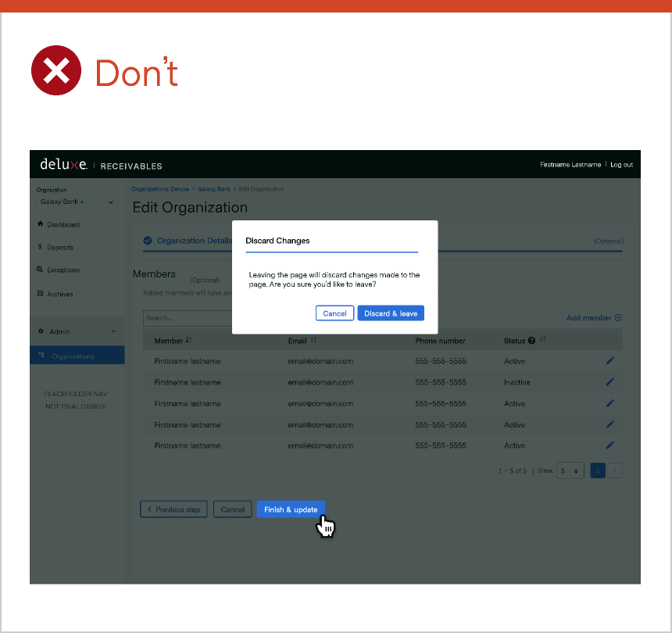Open Archives using its sidebar icon

(x=41, y=294)
